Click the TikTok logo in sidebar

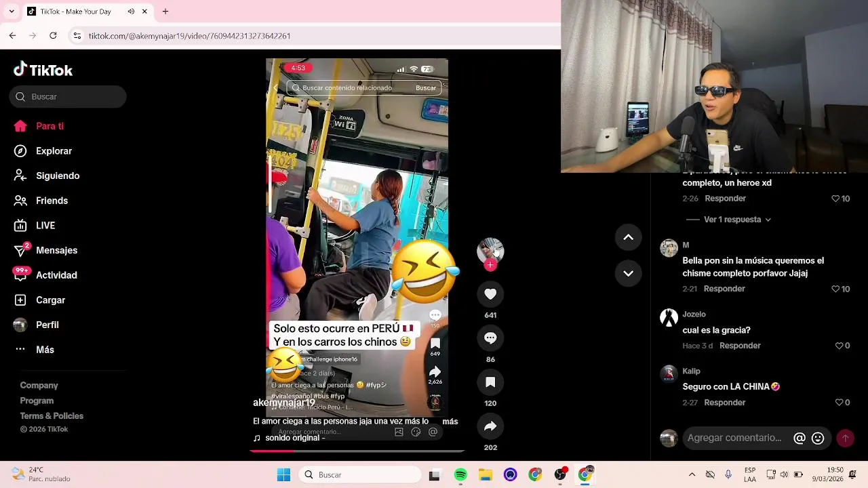click(x=43, y=70)
